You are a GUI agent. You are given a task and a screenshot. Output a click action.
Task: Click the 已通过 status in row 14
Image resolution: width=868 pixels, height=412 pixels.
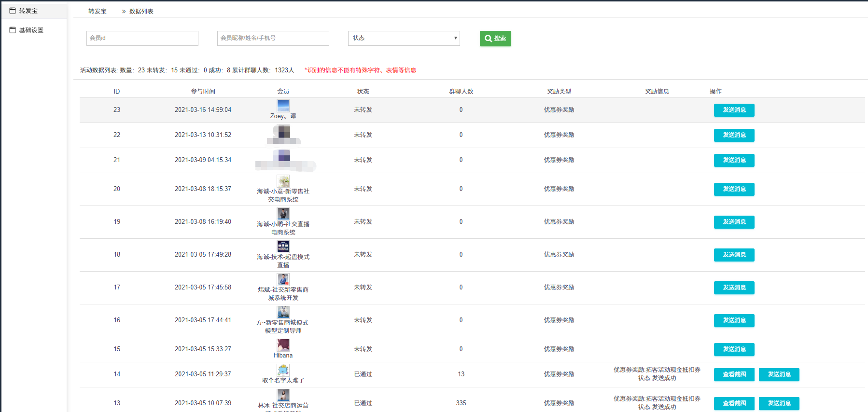tap(363, 374)
